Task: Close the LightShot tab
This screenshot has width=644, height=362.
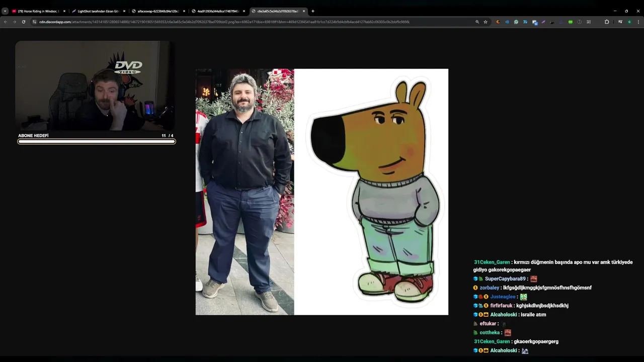Action: click(x=124, y=11)
